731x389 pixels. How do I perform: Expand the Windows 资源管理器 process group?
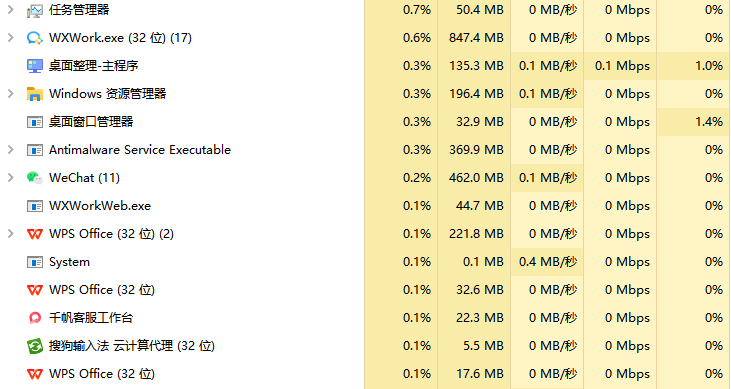pos(11,94)
